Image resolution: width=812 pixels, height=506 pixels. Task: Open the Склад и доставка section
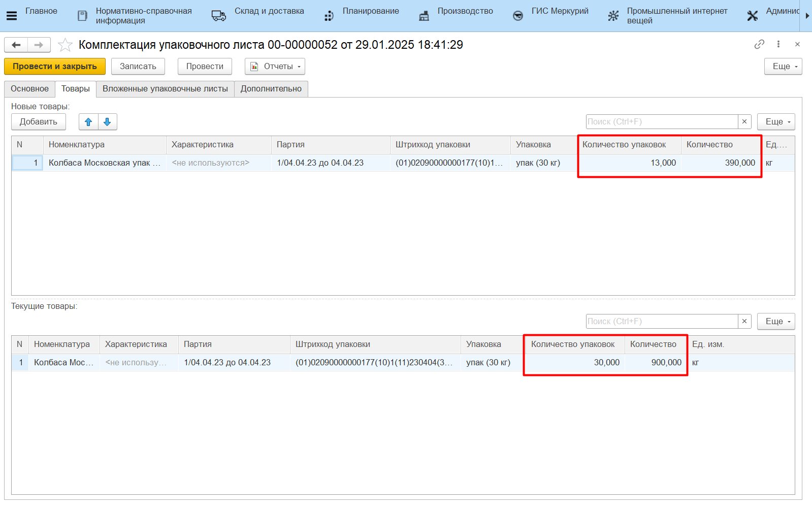coord(269,11)
